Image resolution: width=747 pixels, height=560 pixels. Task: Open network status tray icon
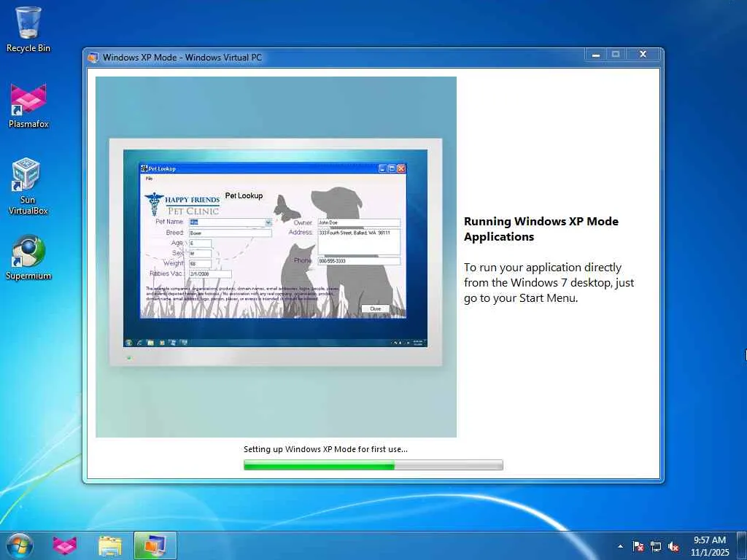pos(656,546)
